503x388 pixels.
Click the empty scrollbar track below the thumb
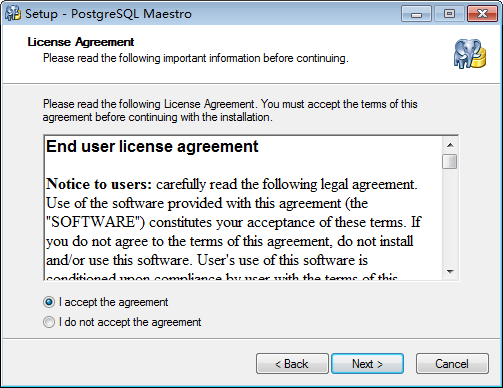coord(450,217)
